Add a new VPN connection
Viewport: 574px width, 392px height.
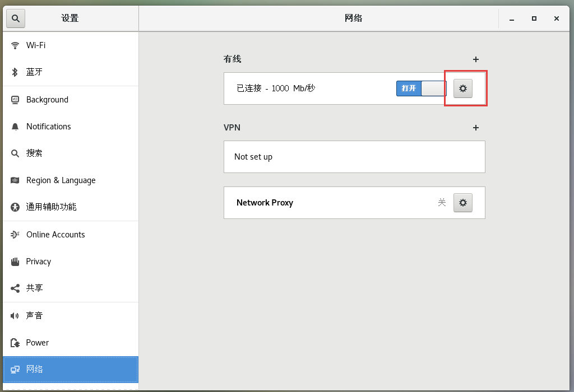[x=475, y=128]
